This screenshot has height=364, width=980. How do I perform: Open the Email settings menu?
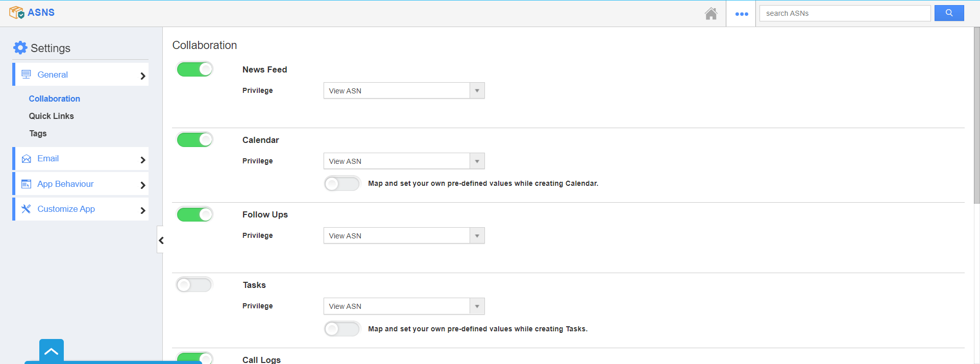pos(81,159)
